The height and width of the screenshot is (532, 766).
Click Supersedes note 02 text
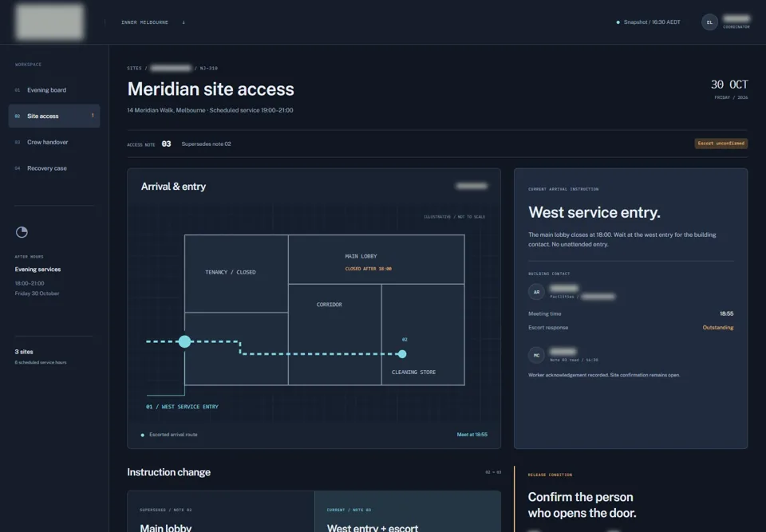[x=206, y=144]
